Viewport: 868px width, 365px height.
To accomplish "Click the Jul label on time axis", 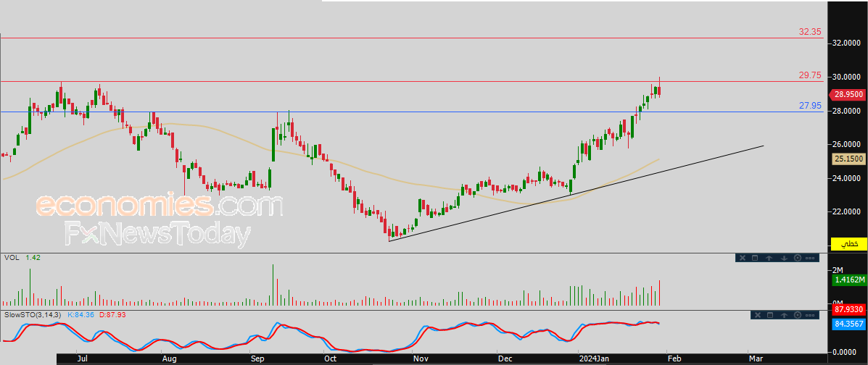I will (x=83, y=359).
